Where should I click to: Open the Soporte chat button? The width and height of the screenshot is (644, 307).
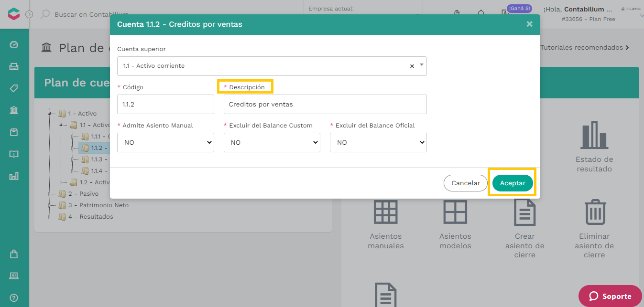coord(610,296)
